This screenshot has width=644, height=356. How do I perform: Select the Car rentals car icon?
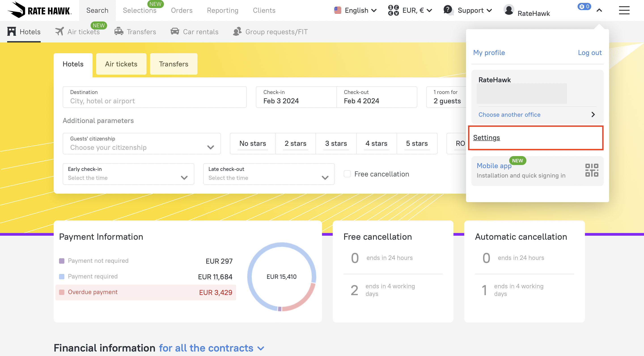pyautogui.click(x=175, y=32)
